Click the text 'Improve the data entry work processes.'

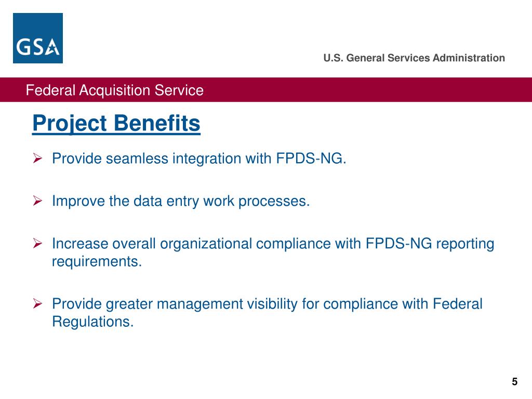click(181, 201)
